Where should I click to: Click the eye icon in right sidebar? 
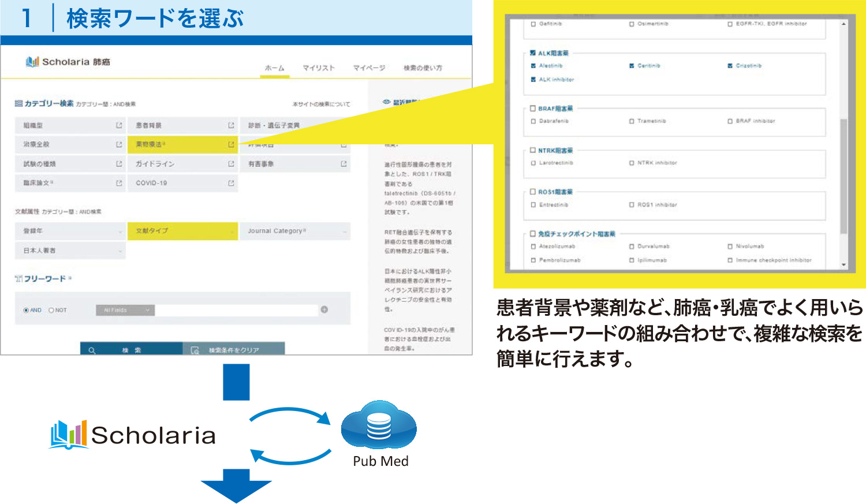pos(387,102)
